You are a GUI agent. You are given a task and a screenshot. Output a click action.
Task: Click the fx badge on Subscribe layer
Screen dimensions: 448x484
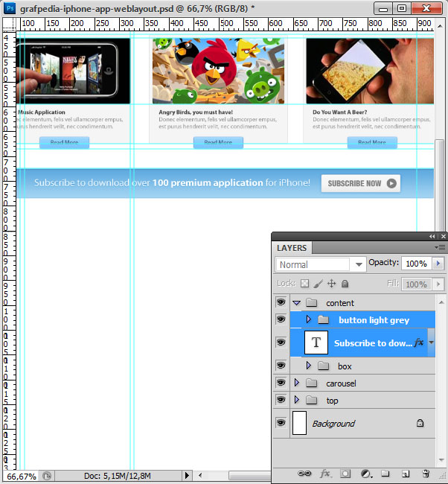point(418,343)
